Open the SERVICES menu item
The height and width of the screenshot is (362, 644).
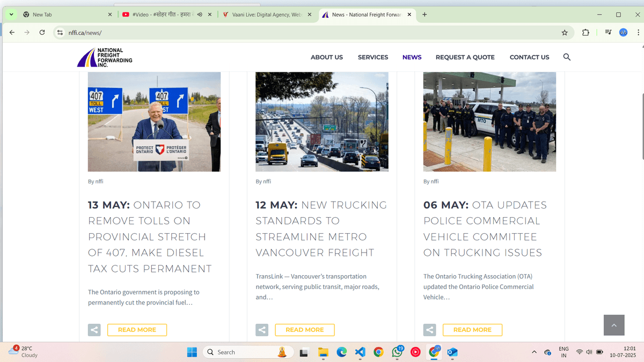[x=373, y=57]
